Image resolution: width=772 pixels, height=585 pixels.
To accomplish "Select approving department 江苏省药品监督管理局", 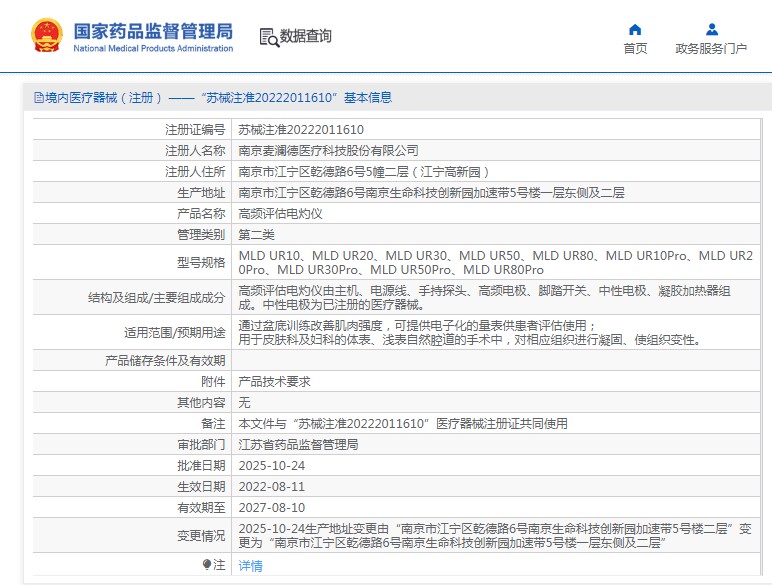I will (x=298, y=445).
